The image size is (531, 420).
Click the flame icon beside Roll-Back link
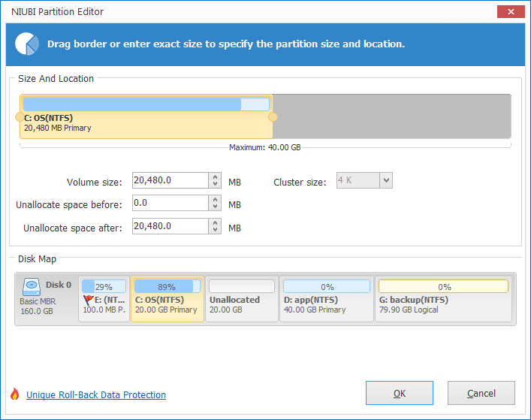pyautogui.click(x=14, y=394)
